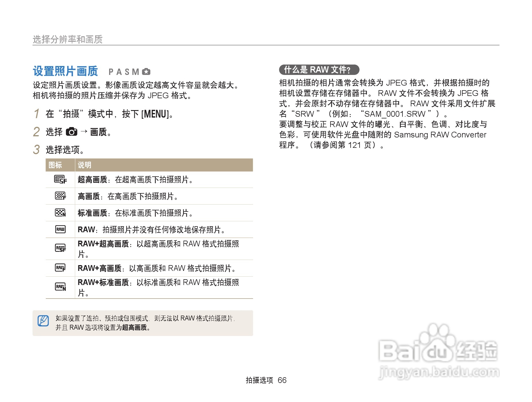This screenshot has width=532, height=402.
Task: Click the reference 请参阅第 121 页
Action: coord(342,145)
